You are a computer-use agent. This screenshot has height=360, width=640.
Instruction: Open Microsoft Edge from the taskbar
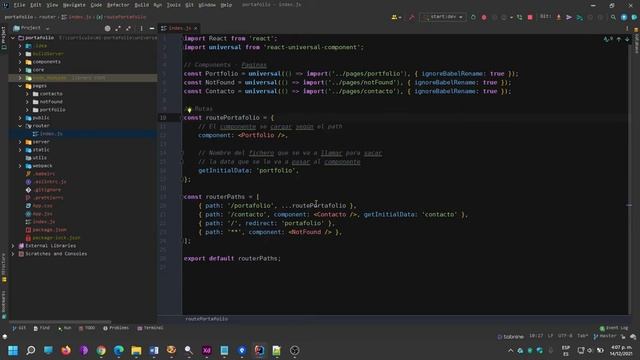point(119,350)
